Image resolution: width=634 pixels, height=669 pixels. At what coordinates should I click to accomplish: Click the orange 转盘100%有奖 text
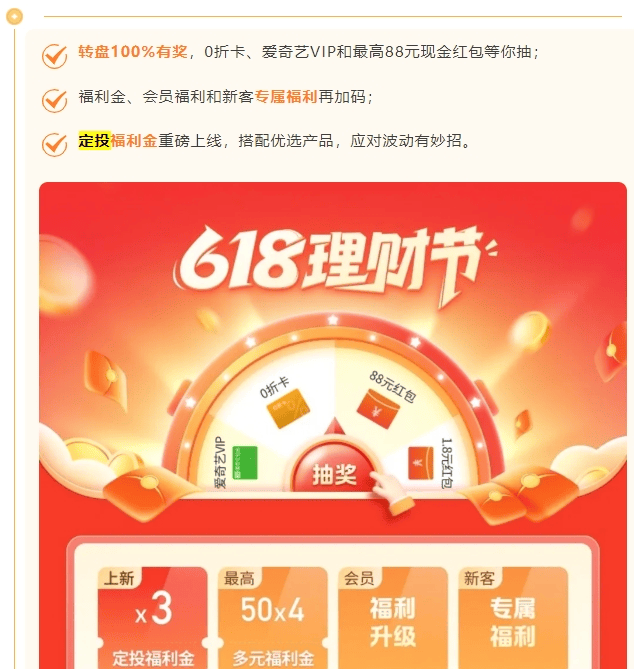pyautogui.click(x=133, y=52)
